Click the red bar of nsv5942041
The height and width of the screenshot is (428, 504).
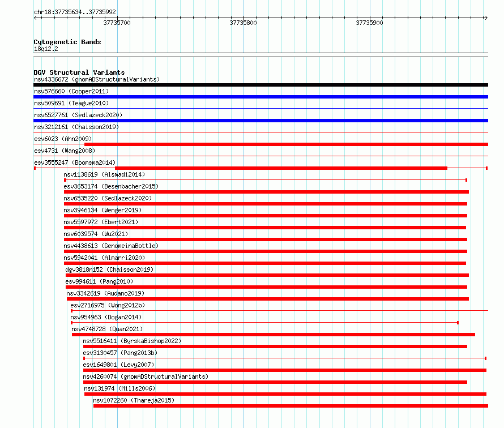(265, 263)
